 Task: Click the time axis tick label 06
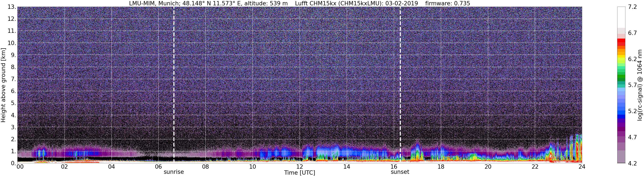[x=158, y=167]
